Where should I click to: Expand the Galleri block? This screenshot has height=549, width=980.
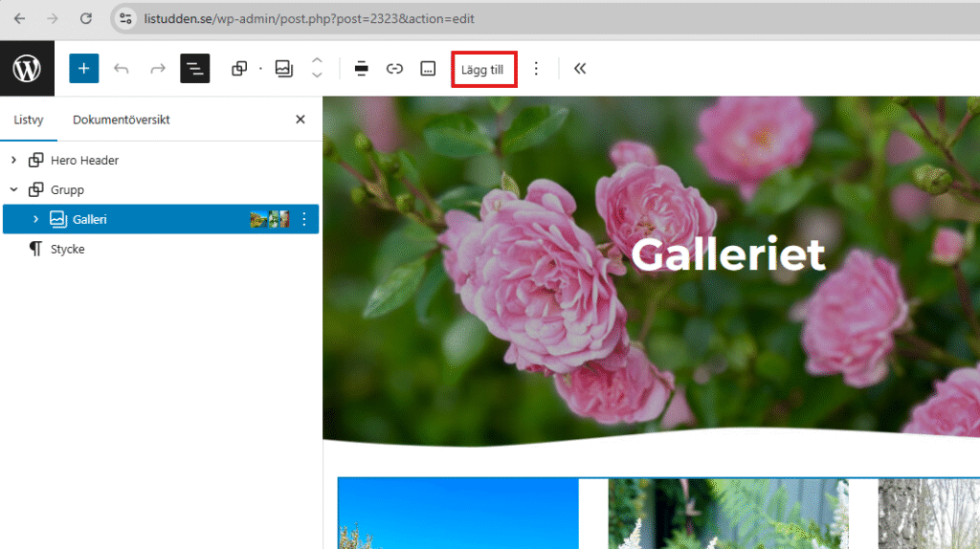coord(35,219)
